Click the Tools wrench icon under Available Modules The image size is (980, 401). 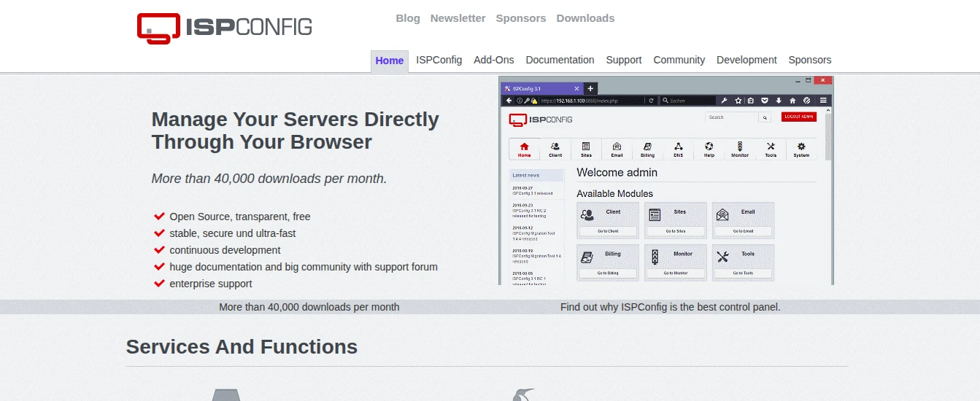(722, 257)
